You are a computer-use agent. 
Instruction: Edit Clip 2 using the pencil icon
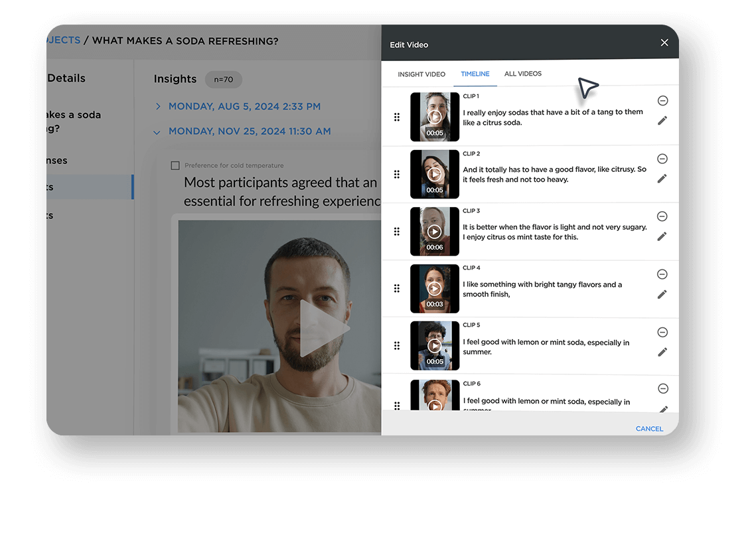pyautogui.click(x=662, y=179)
